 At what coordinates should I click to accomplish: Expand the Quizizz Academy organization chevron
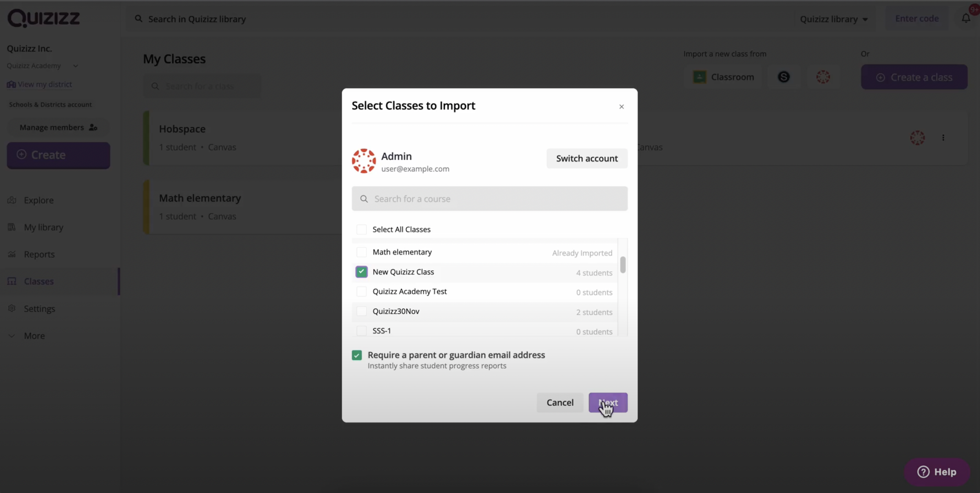point(76,66)
